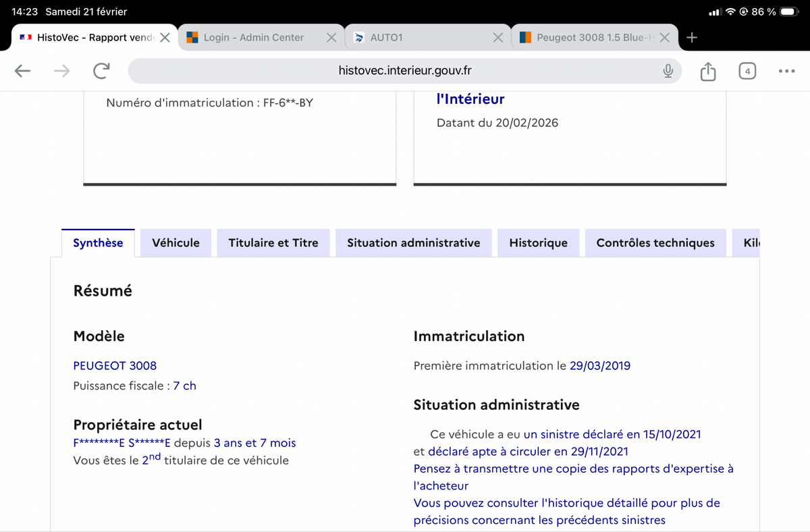Click Vous pouvez consulter l'historique détaillé text

566,512
